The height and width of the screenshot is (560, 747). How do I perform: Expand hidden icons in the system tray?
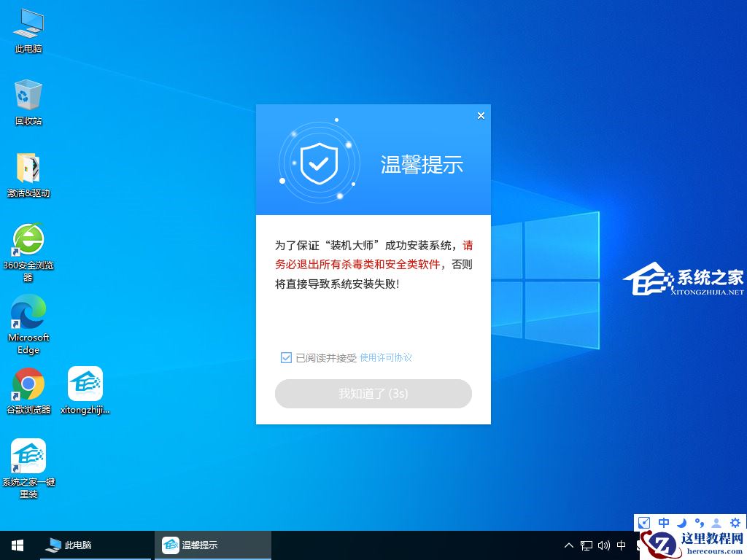[x=568, y=545]
